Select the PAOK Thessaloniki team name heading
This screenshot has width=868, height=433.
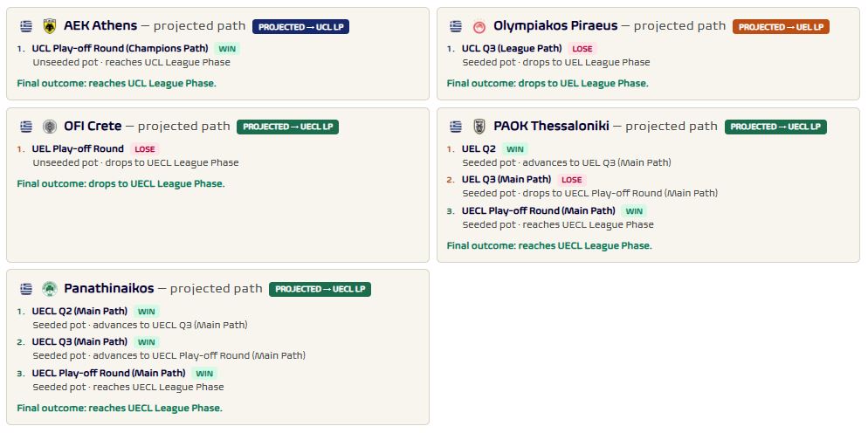click(551, 127)
